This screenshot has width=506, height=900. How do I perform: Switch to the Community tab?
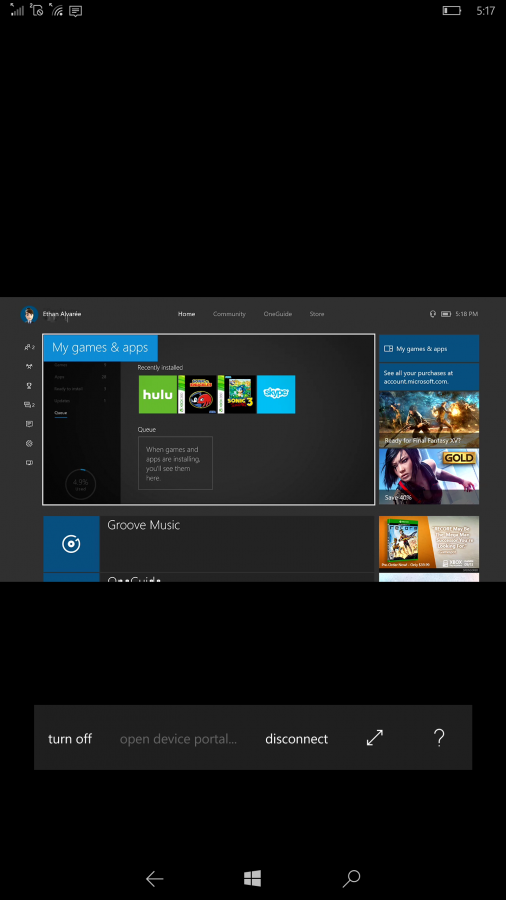point(229,314)
